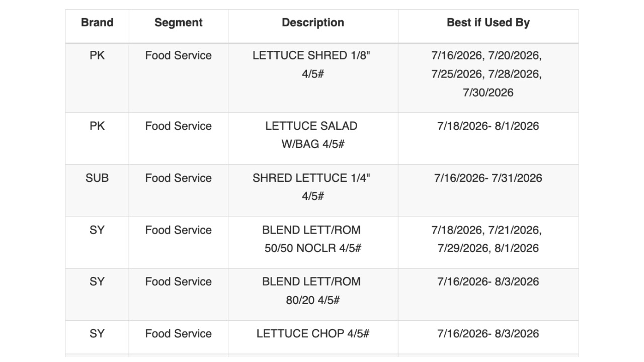The height and width of the screenshot is (362, 644).
Task: Select the LETTUCE SALAD W/BAG 4/5# cell
Action: click(313, 138)
